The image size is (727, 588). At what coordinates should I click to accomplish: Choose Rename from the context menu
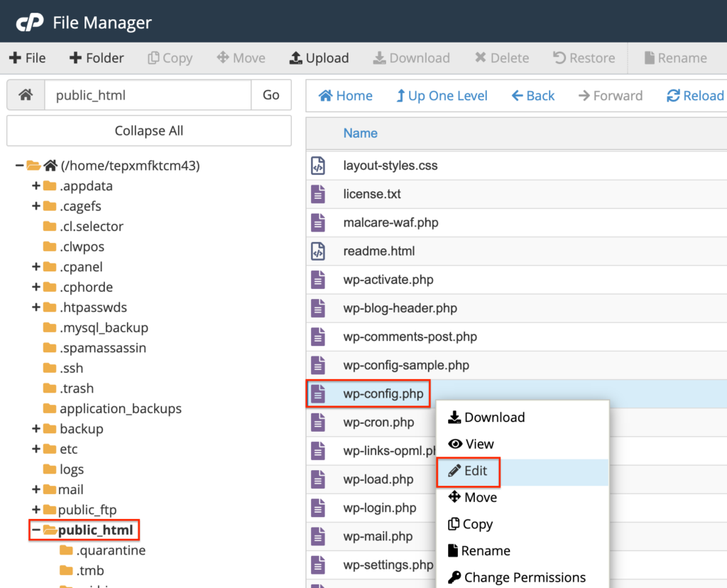[523, 550]
